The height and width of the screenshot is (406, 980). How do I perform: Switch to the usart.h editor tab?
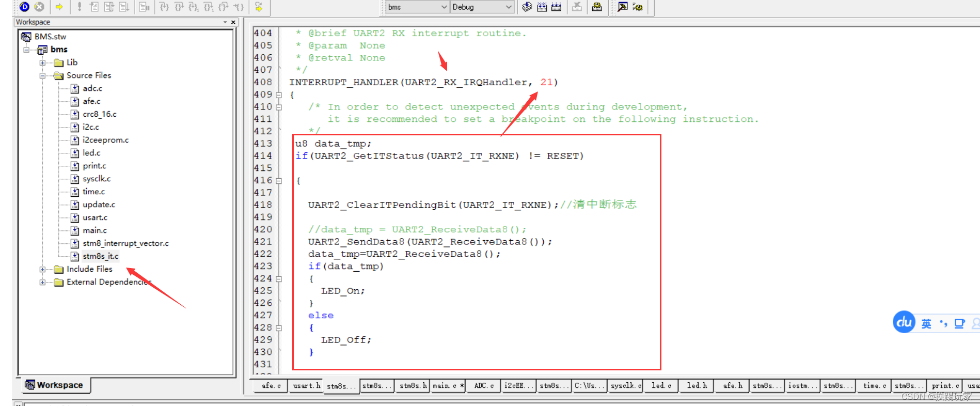(306, 386)
